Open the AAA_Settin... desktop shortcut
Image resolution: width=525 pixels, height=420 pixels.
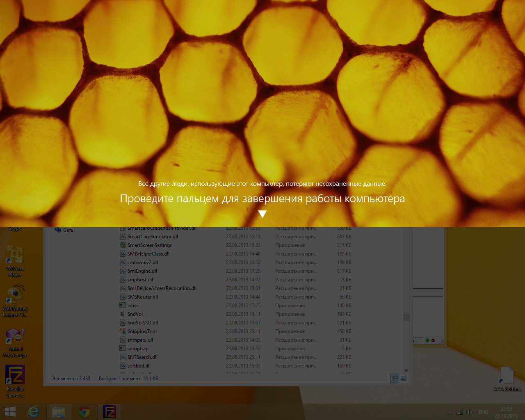tap(507, 377)
